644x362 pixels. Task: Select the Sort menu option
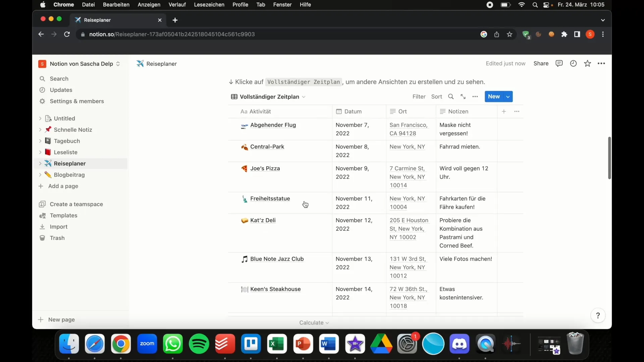click(x=437, y=96)
